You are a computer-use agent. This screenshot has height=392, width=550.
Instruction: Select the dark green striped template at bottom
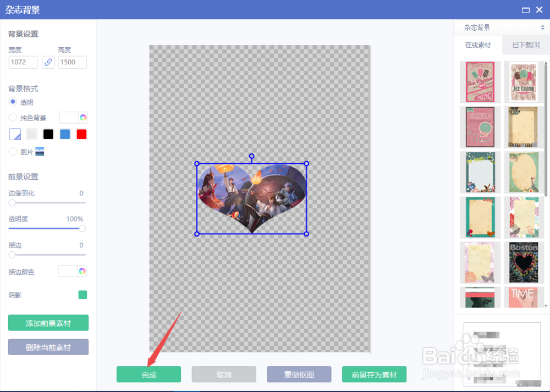pyautogui.click(x=480, y=297)
